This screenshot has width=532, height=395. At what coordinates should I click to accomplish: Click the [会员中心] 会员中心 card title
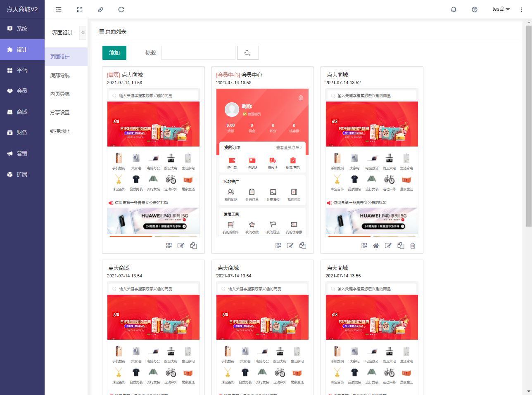(239, 75)
